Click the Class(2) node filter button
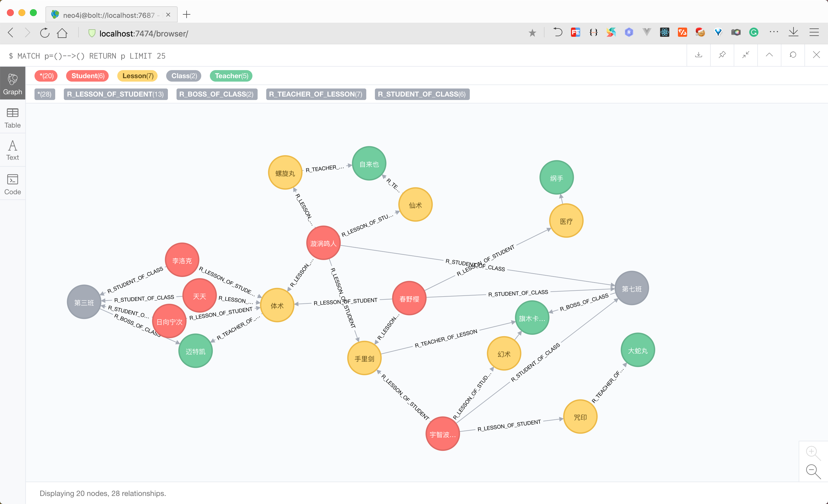The image size is (828, 504). pyautogui.click(x=183, y=76)
